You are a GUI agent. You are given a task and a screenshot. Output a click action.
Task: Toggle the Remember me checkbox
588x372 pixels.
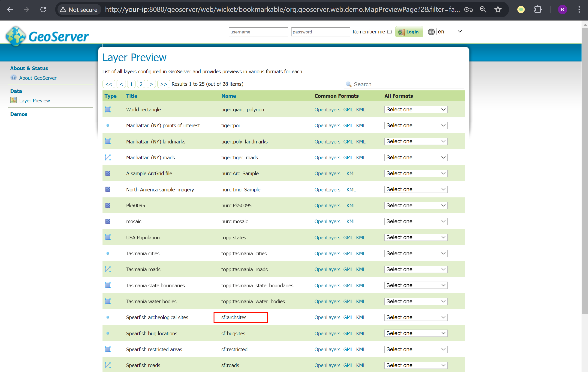coord(389,32)
